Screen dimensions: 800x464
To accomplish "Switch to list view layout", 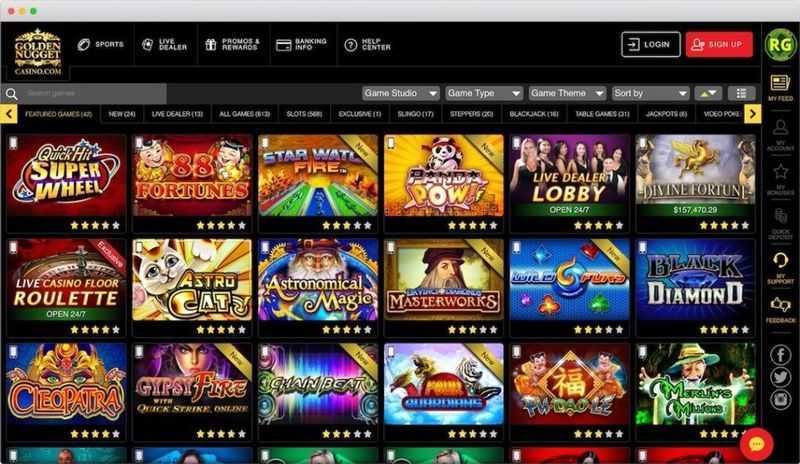I will pyautogui.click(x=741, y=93).
